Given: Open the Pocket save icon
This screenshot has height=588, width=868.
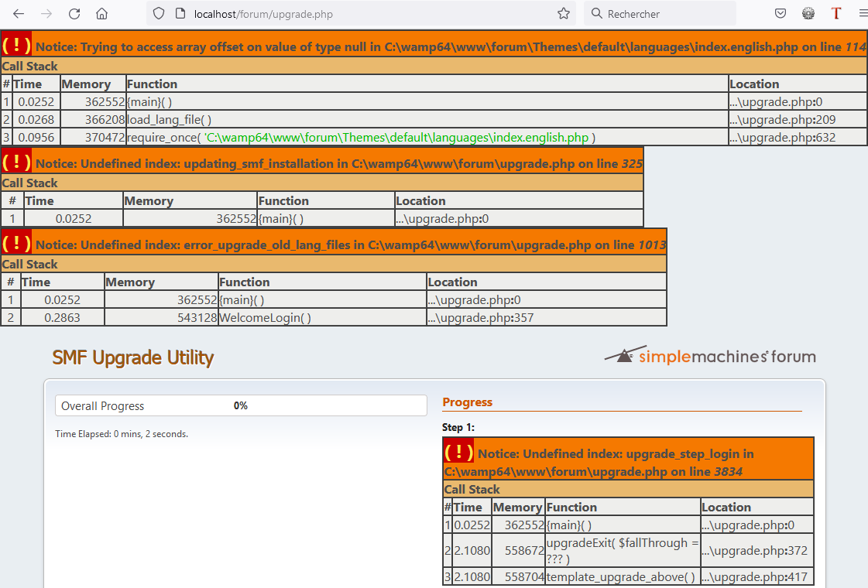Looking at the screenshot, I should click(781, 14).
